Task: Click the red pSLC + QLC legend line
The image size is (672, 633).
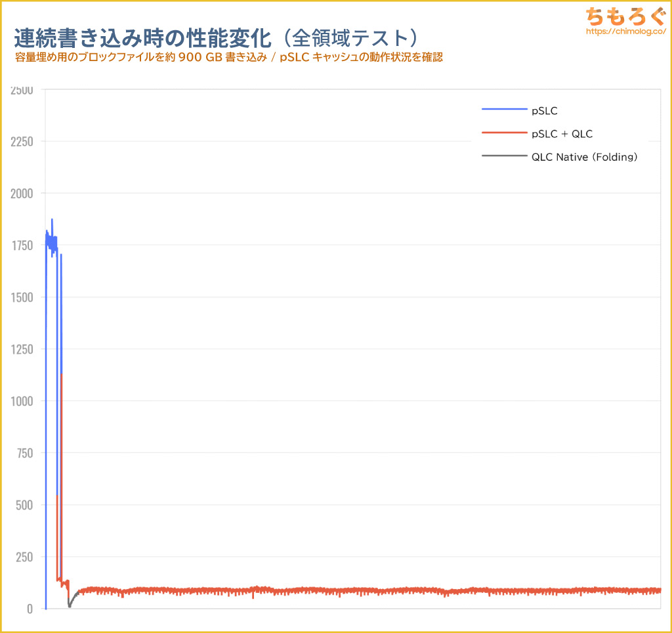Action: [x=504, y=133]
